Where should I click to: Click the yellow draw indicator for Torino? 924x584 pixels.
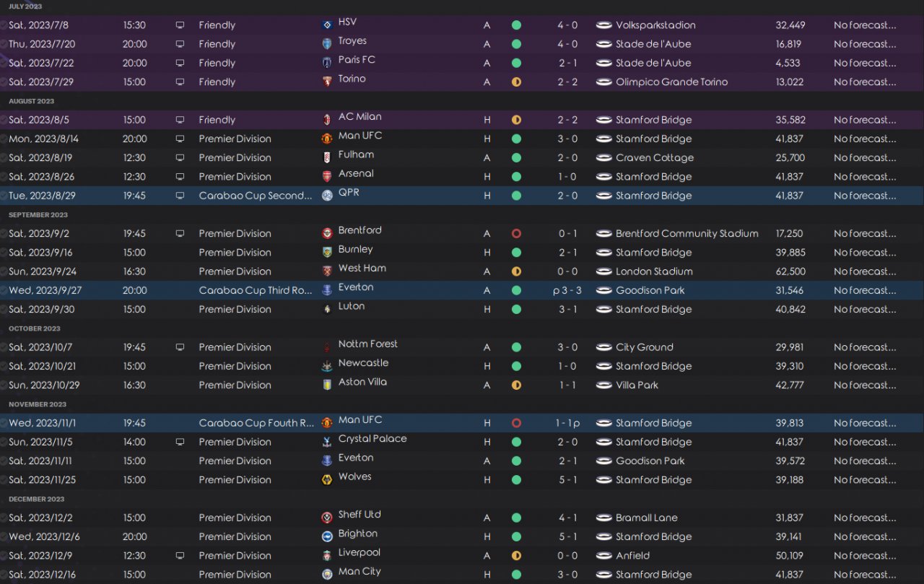pyautogui.click(x=516, y=82)
